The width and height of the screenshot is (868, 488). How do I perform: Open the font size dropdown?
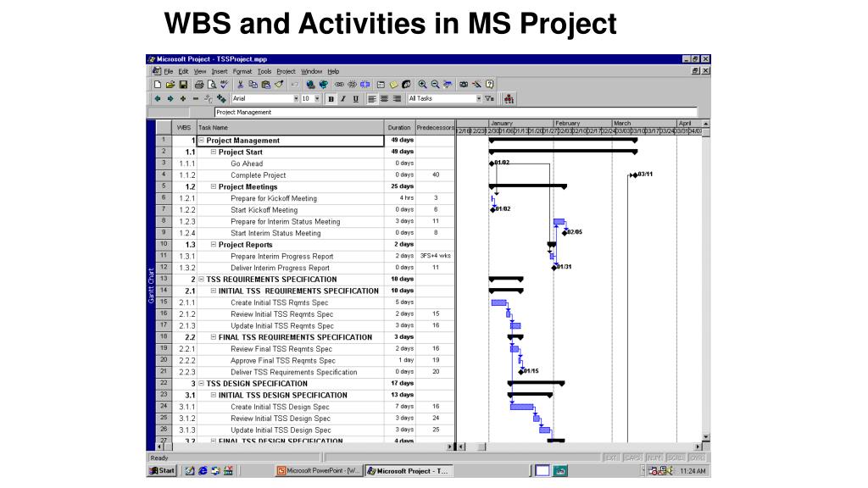coord(317,98)
